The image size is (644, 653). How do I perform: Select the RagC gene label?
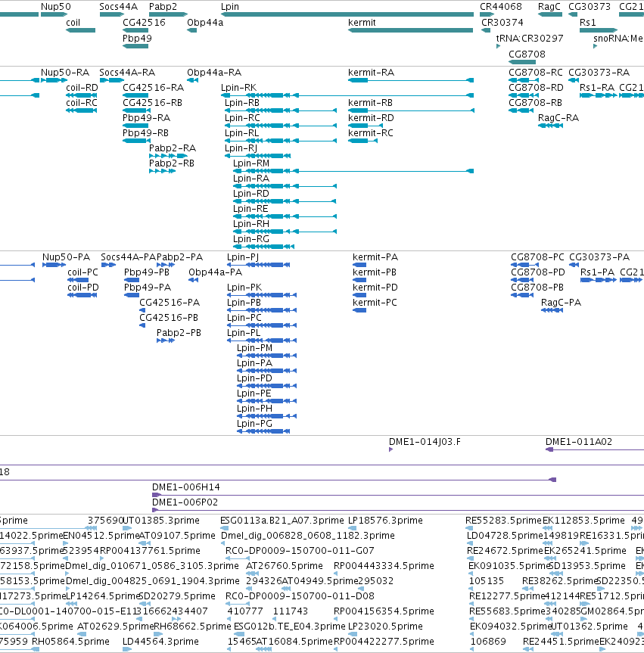point(549,7)
